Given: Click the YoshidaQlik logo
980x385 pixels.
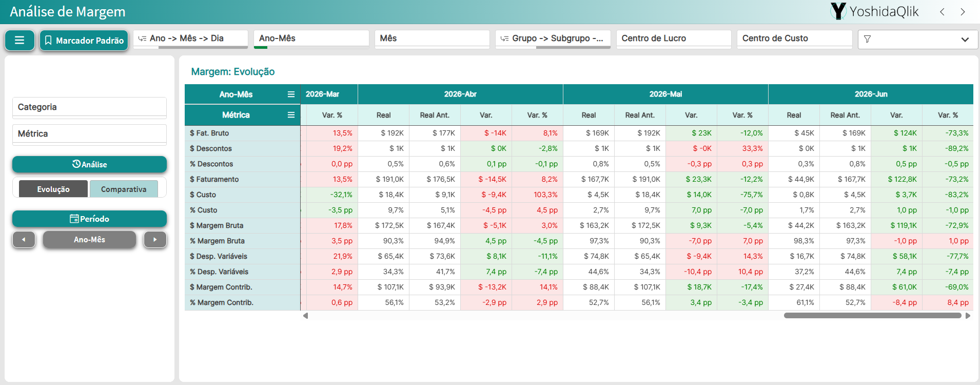Looking at the screenshot, I should tap(874, 11).
